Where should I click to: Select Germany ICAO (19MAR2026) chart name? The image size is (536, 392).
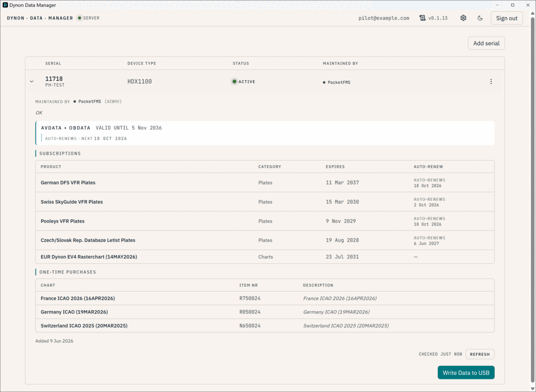tap(74, 312)
